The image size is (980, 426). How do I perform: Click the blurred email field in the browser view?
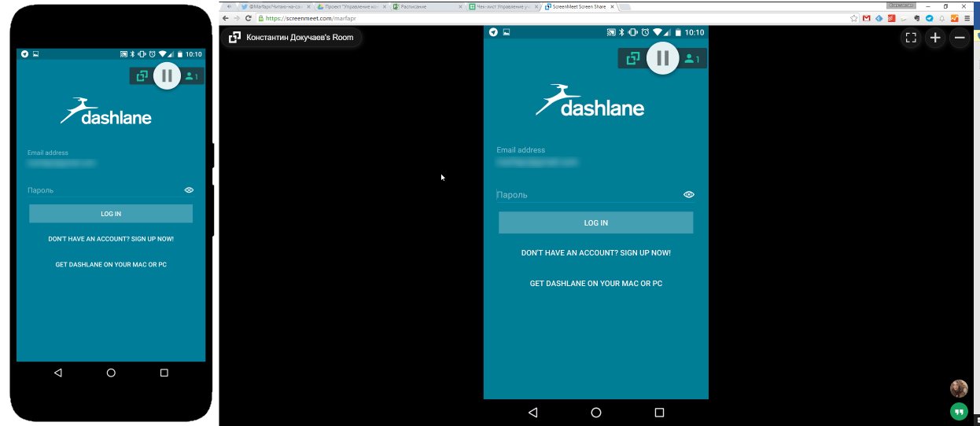[537, 162]
